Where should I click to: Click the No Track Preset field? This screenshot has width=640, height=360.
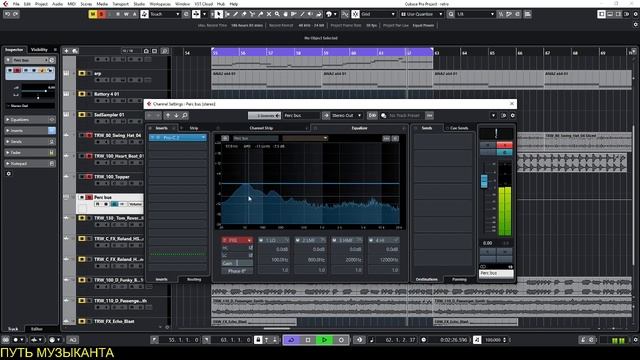click(404, 116)
